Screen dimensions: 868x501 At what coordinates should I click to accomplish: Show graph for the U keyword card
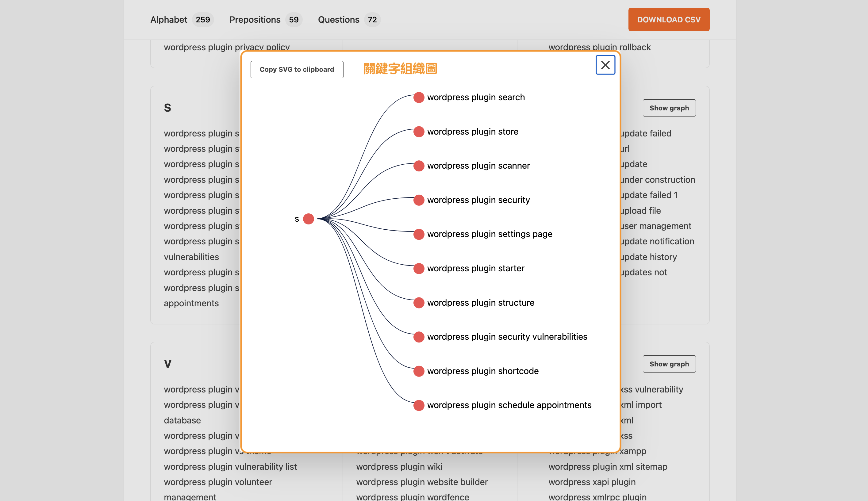pyautogui.click(x=669, y=108)
